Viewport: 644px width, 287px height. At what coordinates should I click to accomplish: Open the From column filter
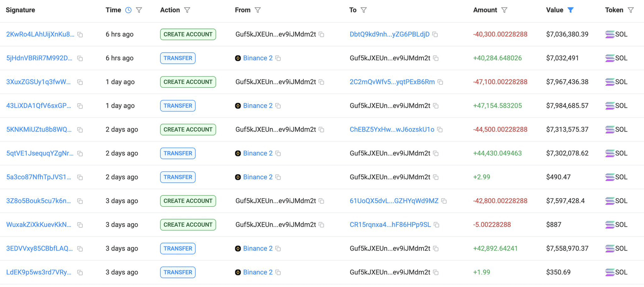pos(258,10)
